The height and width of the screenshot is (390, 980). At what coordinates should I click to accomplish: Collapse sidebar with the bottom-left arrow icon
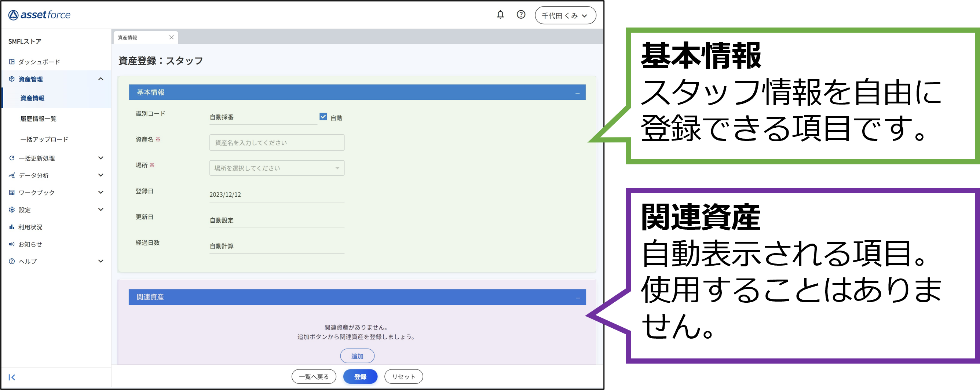point(12,377)
